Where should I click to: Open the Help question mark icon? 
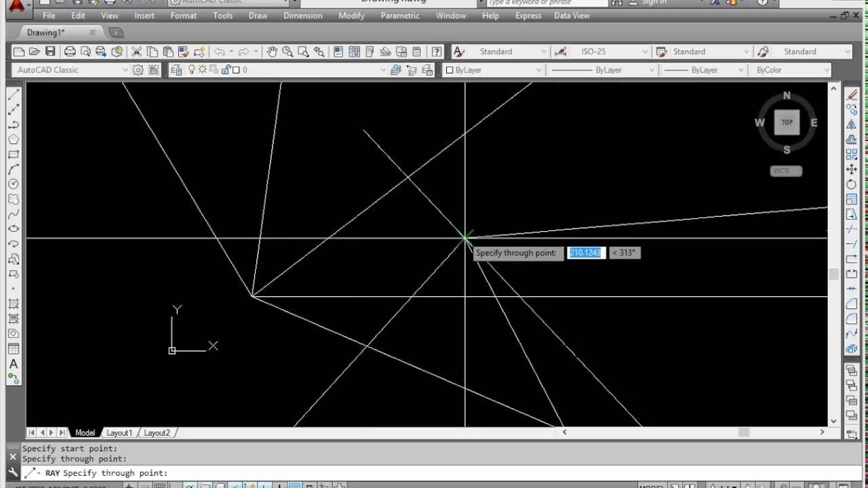click(x=437, y=52)
